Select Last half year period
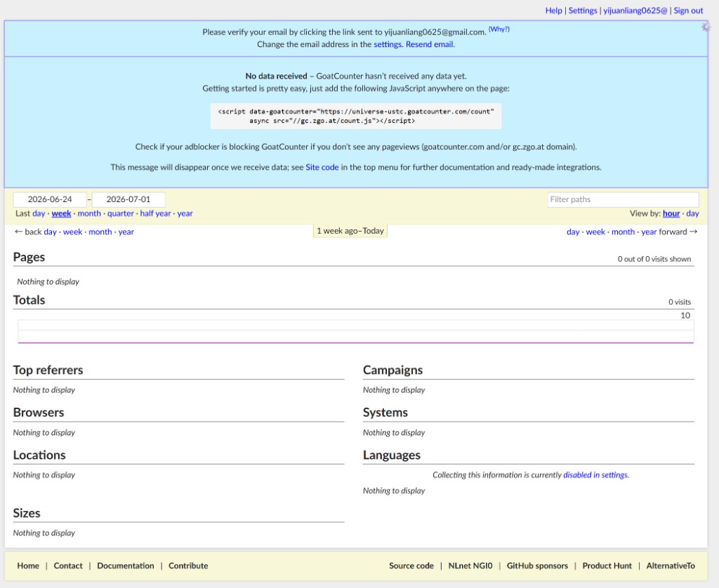719x588 pixels. pos(155,213)
